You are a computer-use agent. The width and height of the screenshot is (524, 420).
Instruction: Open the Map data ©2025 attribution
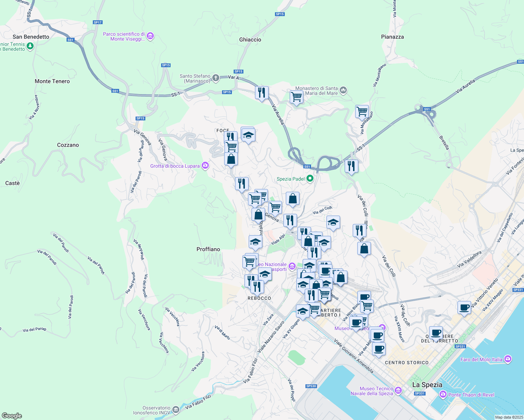click(507, 417)
